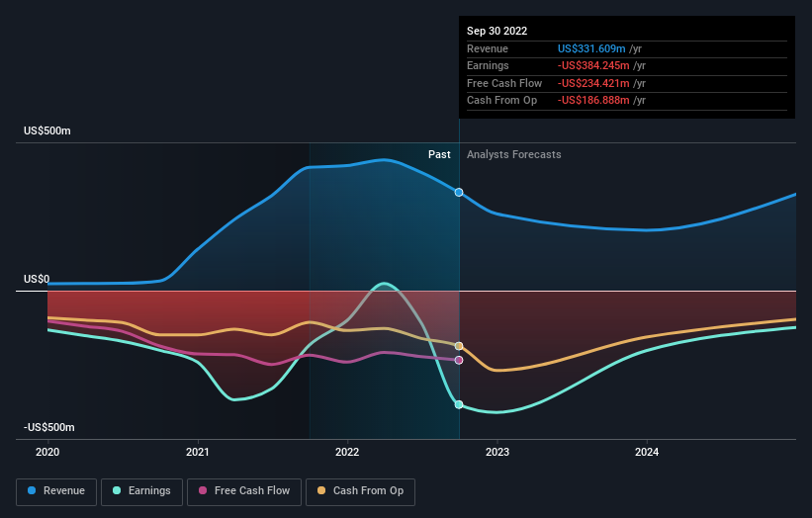Click the Free Cash Flow row label in tooltip
This screenshot has width=812, height=518.
(504, 83)
